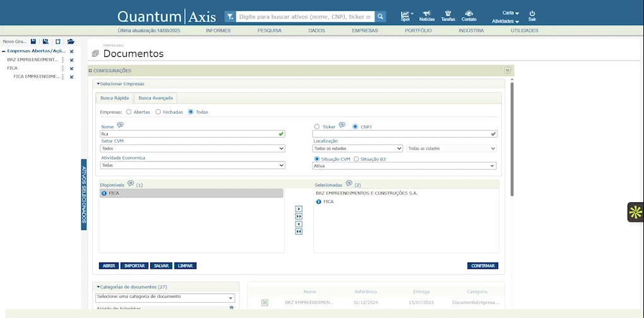Click the filter icon beside the search box
The height and width of the screenshot is (318, 644).
pos(230,17)
